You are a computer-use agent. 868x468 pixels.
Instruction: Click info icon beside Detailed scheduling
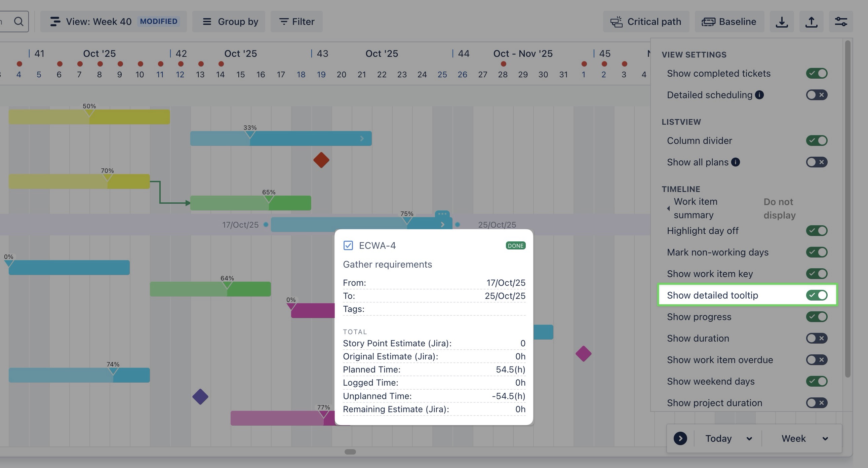click(x=759, y=95)
